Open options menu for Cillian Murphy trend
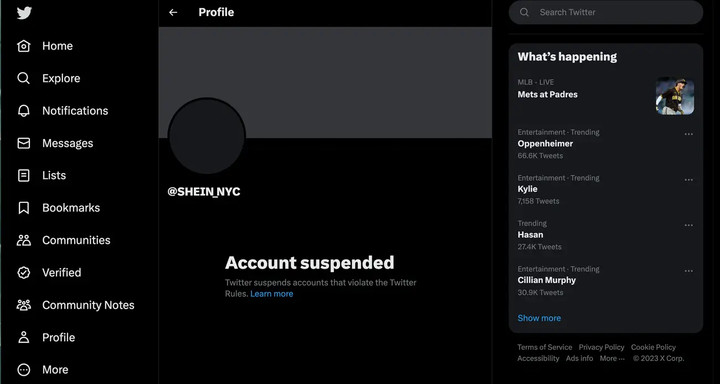720x384 pixels. [688, 271]
